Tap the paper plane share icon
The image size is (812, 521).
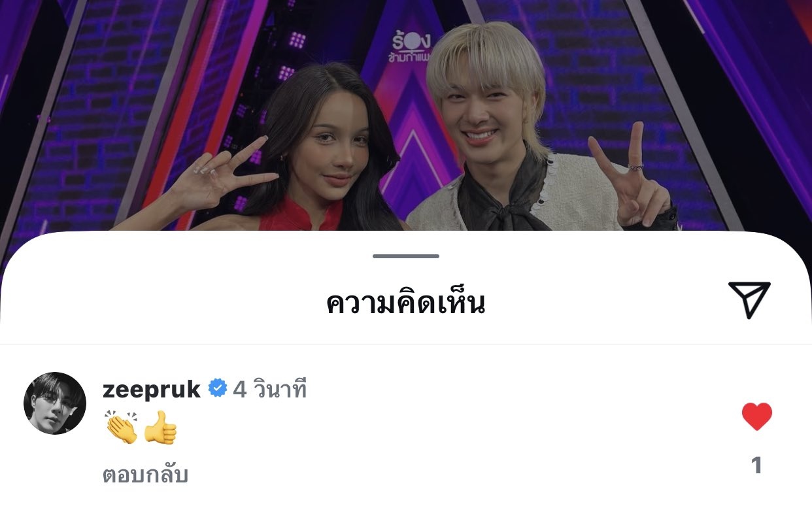click(x=749, y=300)
